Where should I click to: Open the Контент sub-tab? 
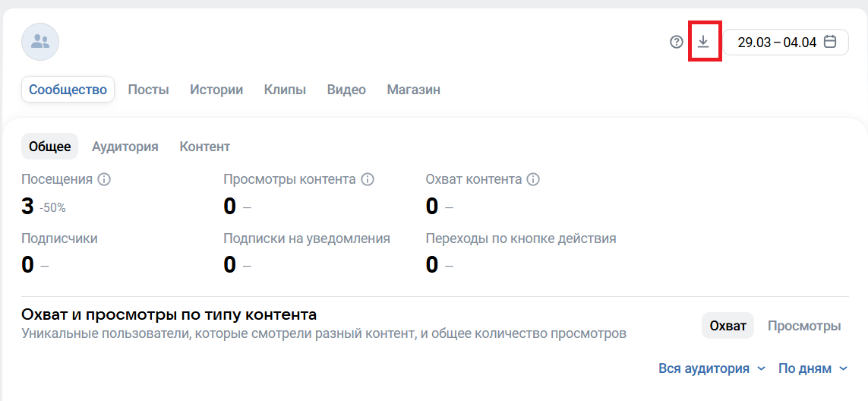[205, 147]
